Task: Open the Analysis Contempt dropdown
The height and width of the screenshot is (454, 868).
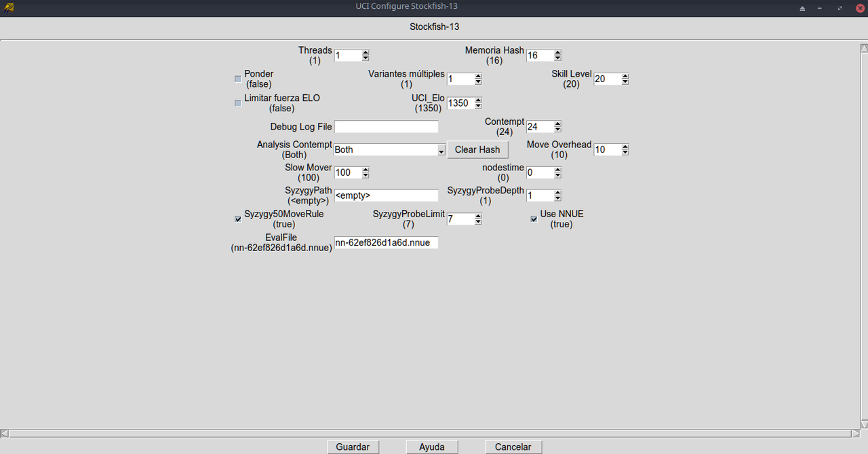Action: pyautogui.click(x=441, y=150)
